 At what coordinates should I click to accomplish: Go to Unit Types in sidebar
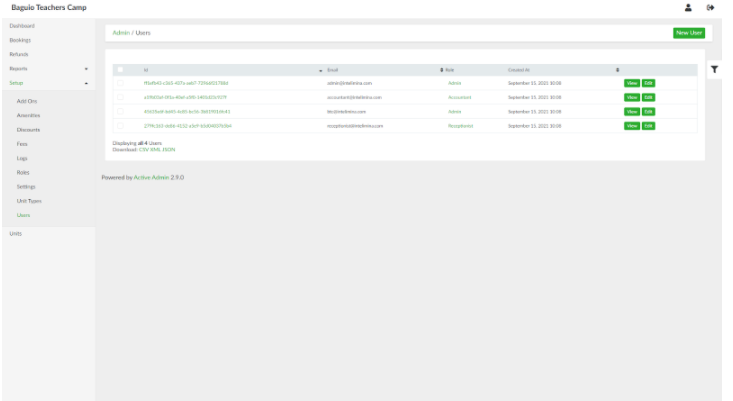click(x=29, y=201)
